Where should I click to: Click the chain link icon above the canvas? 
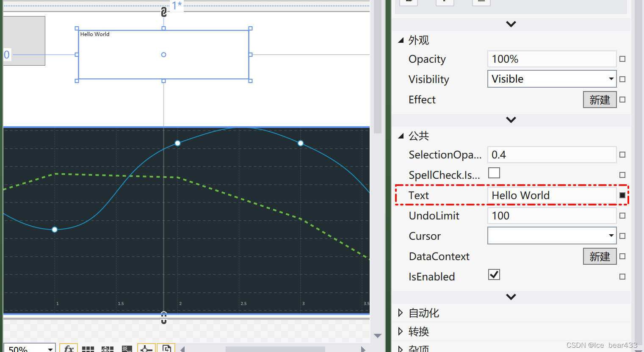pos(164,12)
